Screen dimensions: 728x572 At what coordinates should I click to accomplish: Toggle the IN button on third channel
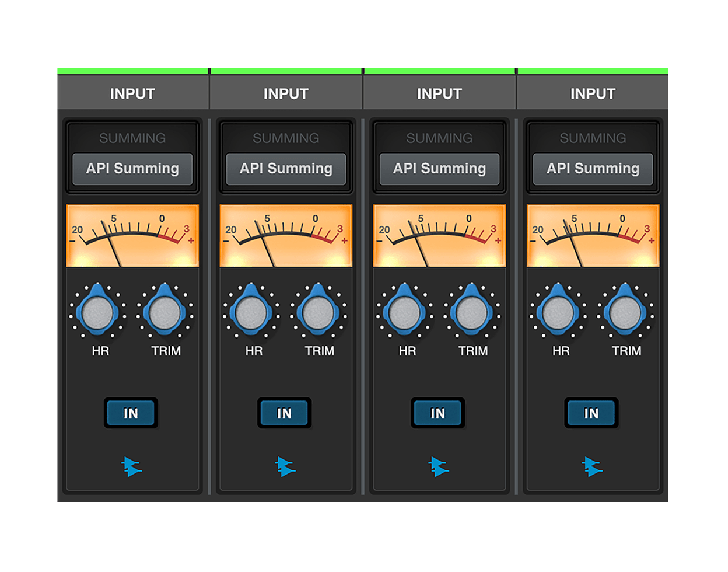(x=437, y=413)
